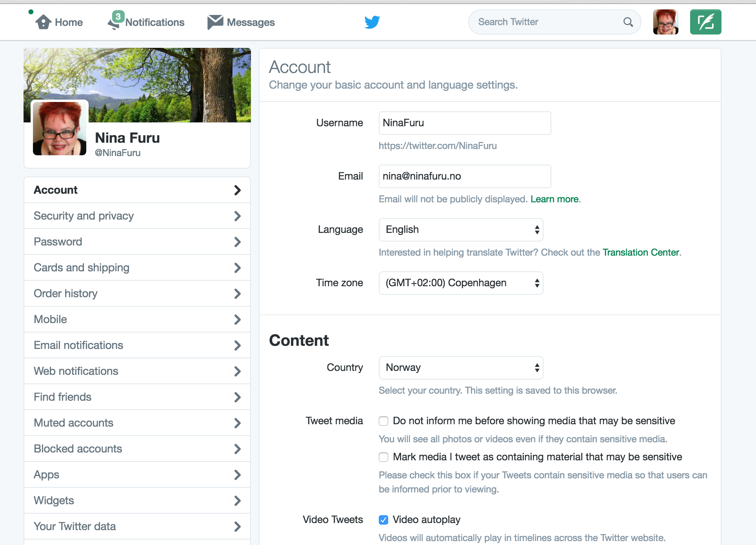Image resolution: width=756 pixels, height=545 pixels.
Task: Click the notification count badge 3
Action: click(118, 16)
